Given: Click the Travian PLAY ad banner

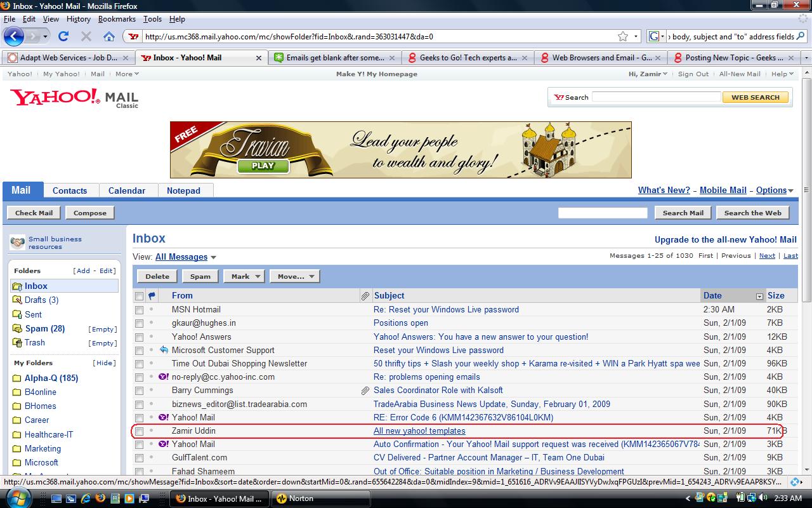Looking at the screenshot, I should click(x=401, y=150).
